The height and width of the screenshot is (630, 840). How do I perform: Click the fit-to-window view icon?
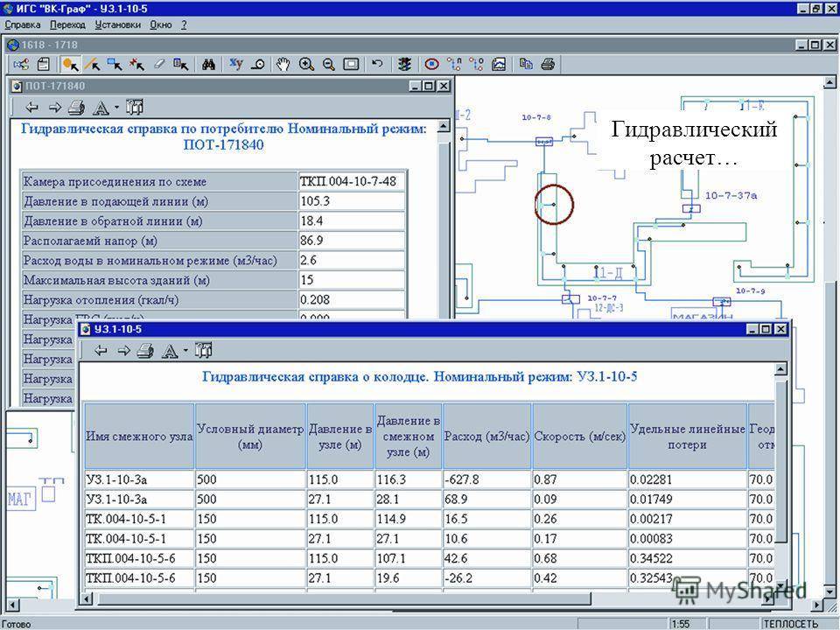[x=351, y=64]
